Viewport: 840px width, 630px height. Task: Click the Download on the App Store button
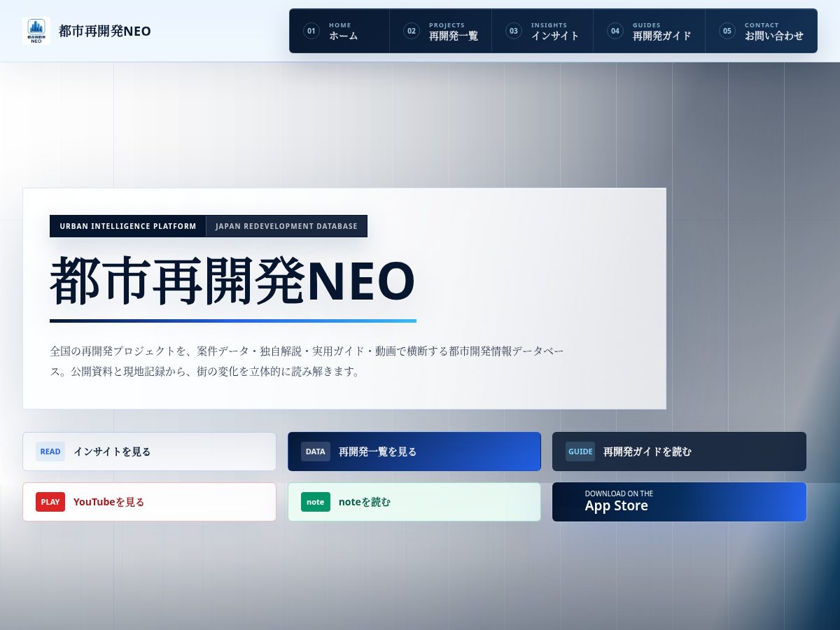tap(679, 502)
